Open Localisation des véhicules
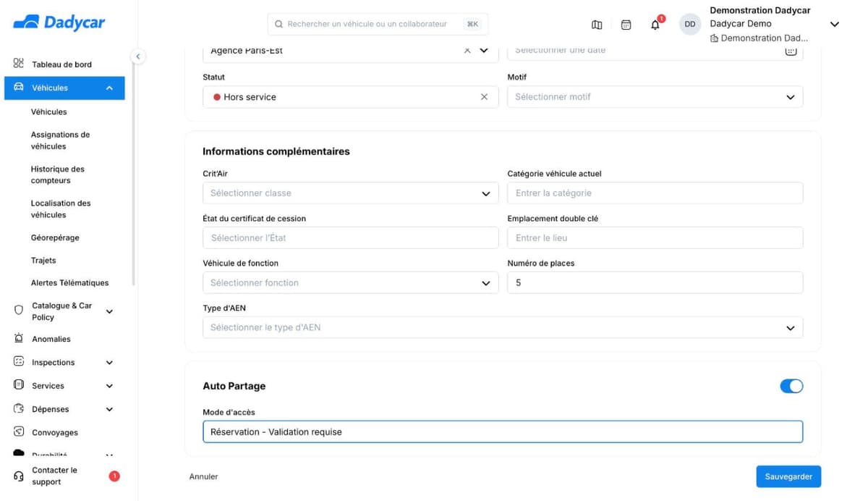The image size is (868, 501). click(61, 209)
